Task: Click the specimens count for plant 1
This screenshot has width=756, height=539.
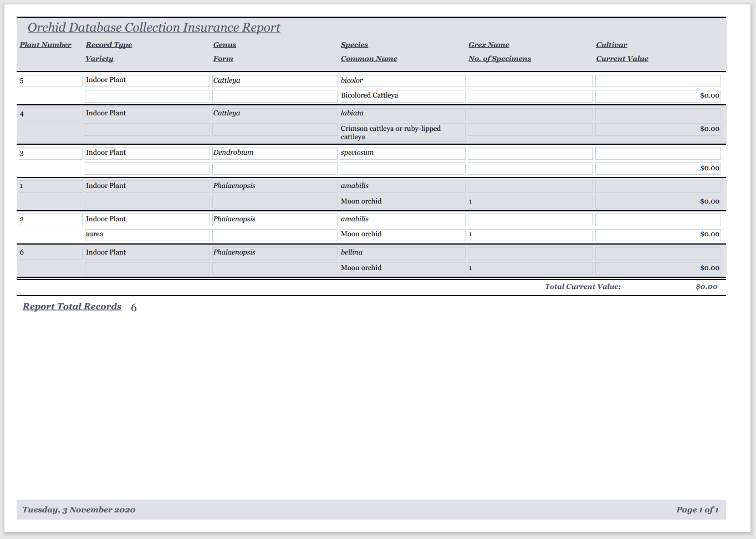Action: tap(530, 202)
